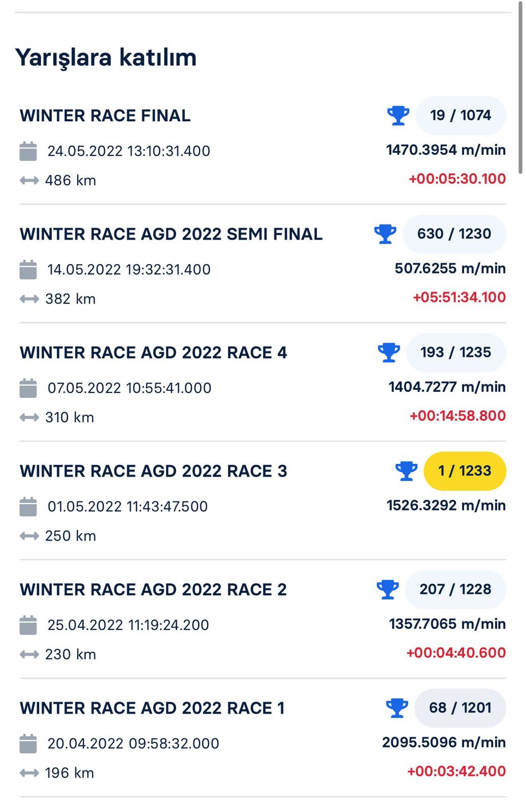The width and height of the screenshot is (526, 812).
Task: Click the trophy icon for RACE 2
Action: 387,589
